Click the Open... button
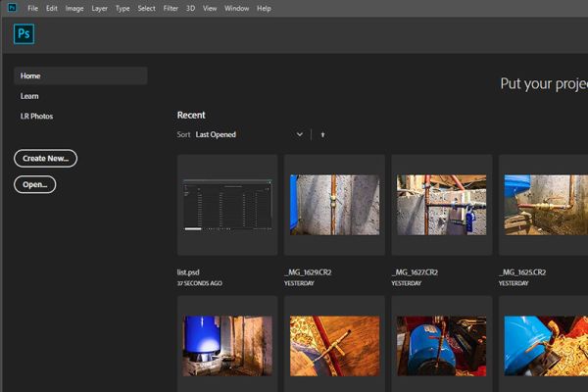 (x=35, y=184)
